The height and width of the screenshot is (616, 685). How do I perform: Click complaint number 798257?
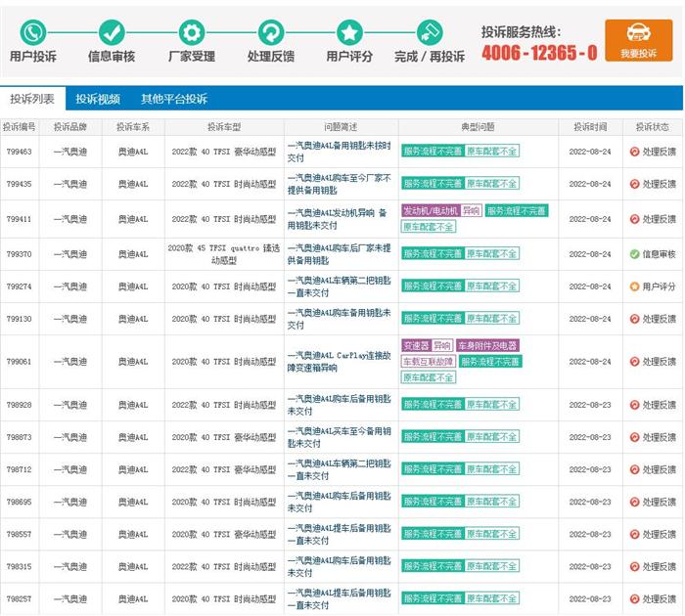click(20, 598)
